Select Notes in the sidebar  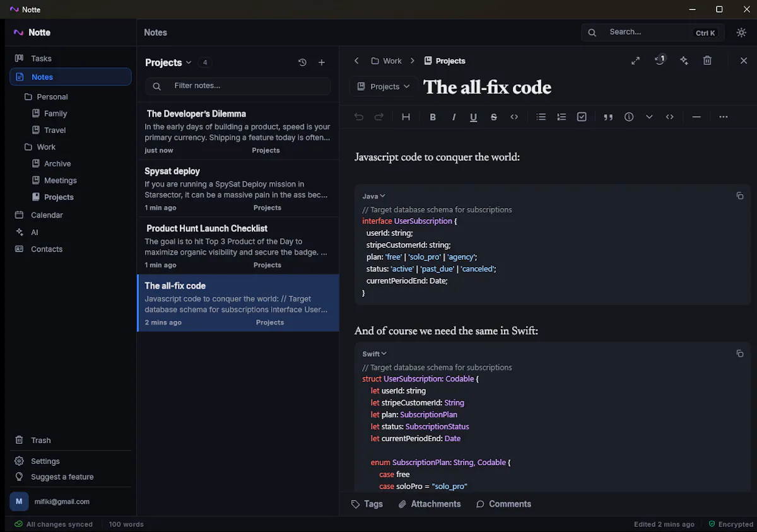[71, 77]
